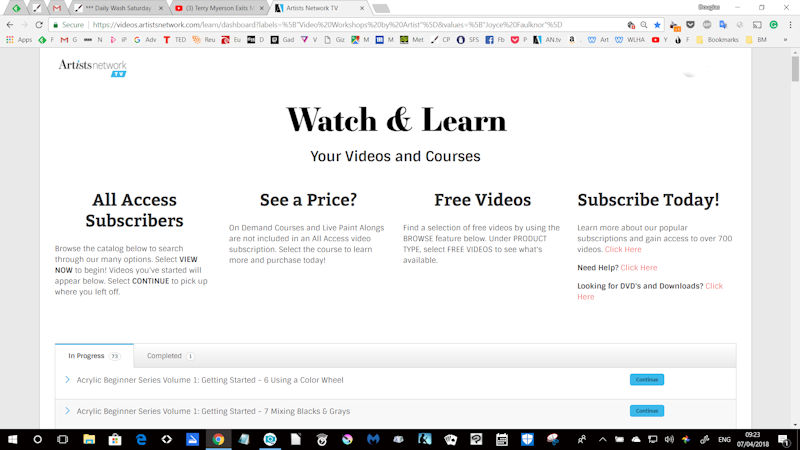Show hidden system tray icons arrow

pos(603,439)
